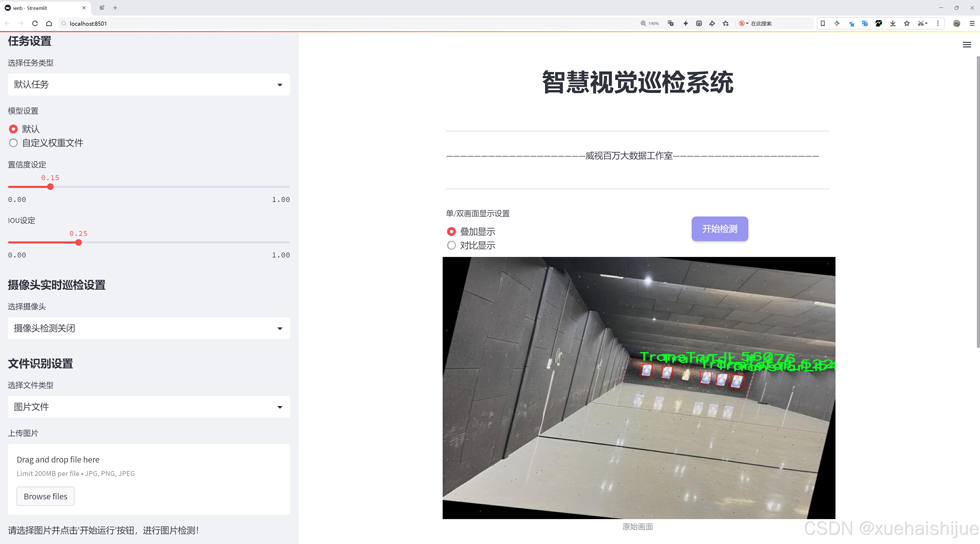980x544 pixels.
Task: Open the 默认任务 task type dropdown
Action: click(x=149, y=84)
